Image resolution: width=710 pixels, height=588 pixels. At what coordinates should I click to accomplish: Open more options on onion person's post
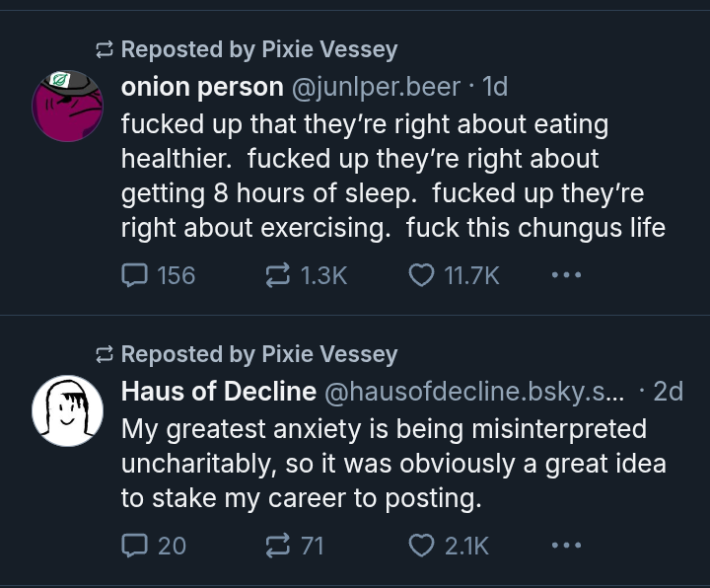pyautogui.click(x=566, y=274)
